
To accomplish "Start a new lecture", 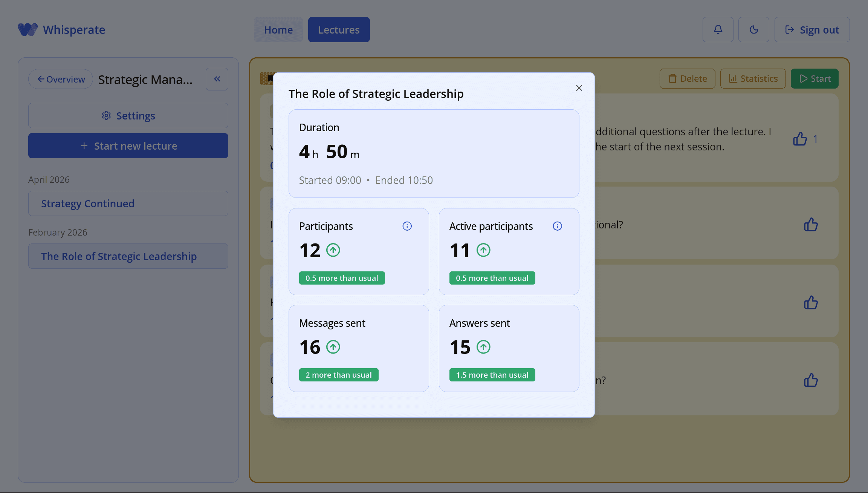I will tap(128, 145).
